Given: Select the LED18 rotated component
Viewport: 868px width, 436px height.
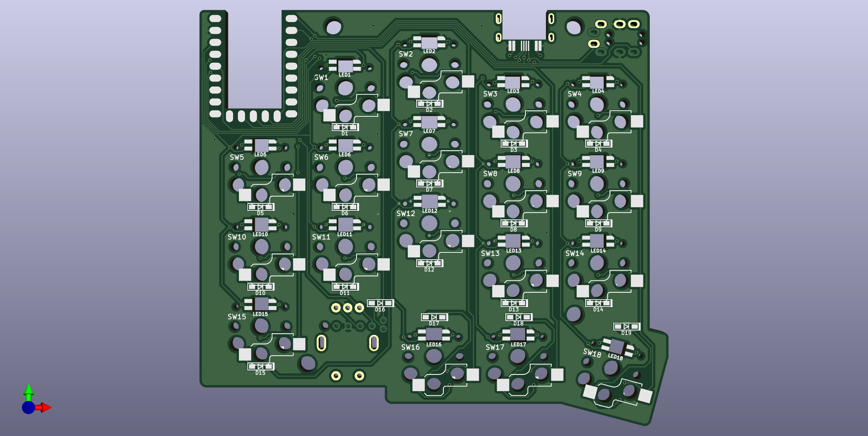Looking at the screenshot, I should coord(617,347).
